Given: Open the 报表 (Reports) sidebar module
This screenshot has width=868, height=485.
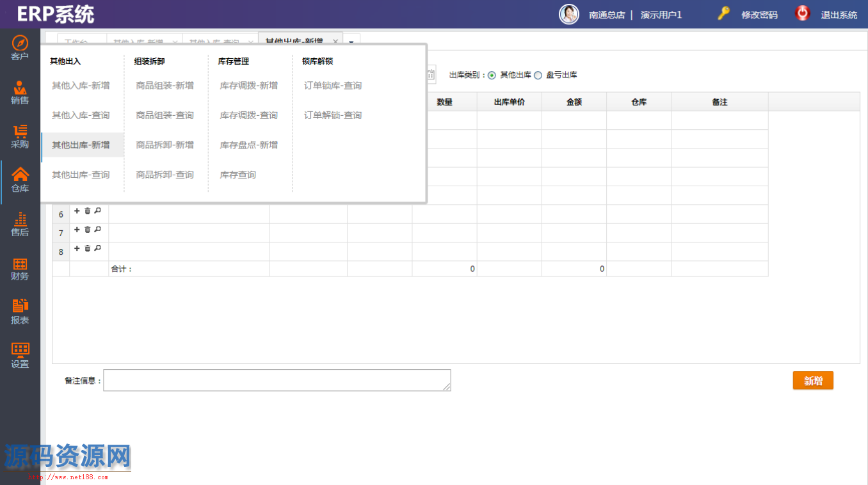Looking at the screenshot, I should (20, 312).
